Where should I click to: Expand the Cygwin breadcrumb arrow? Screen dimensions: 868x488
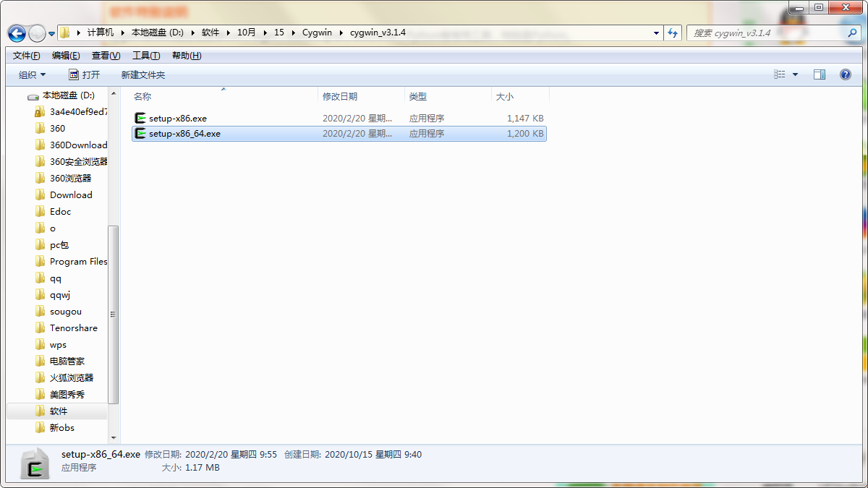[341, 33]
